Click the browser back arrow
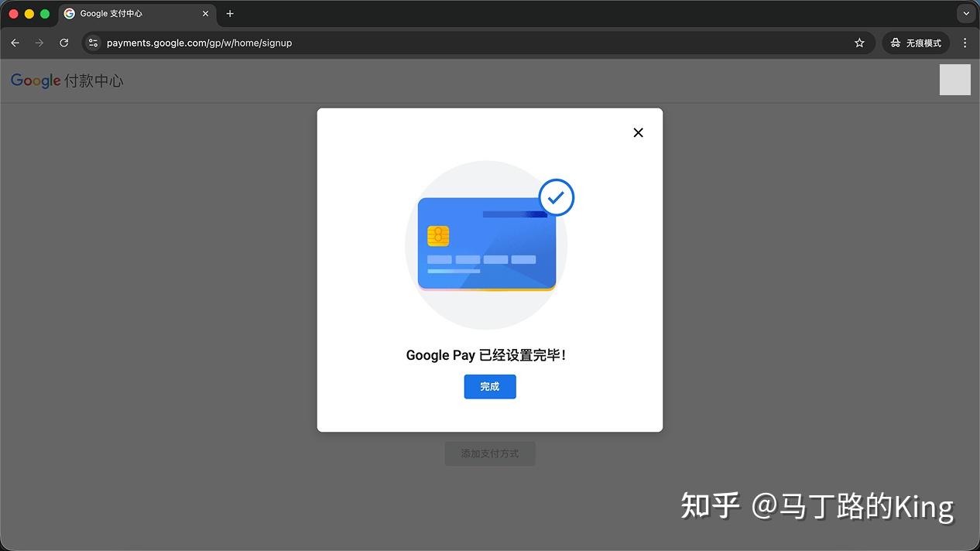This screenshot has width=980, height=551. coord(15,43)
